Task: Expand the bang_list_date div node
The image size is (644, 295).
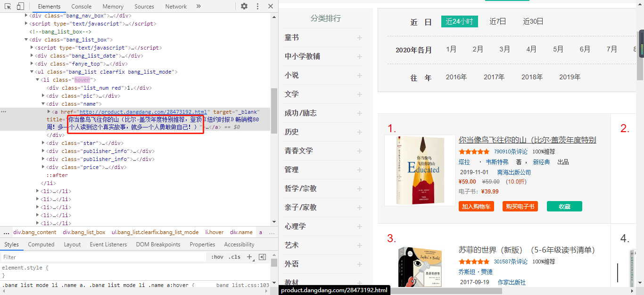Action: click(32, 56)
